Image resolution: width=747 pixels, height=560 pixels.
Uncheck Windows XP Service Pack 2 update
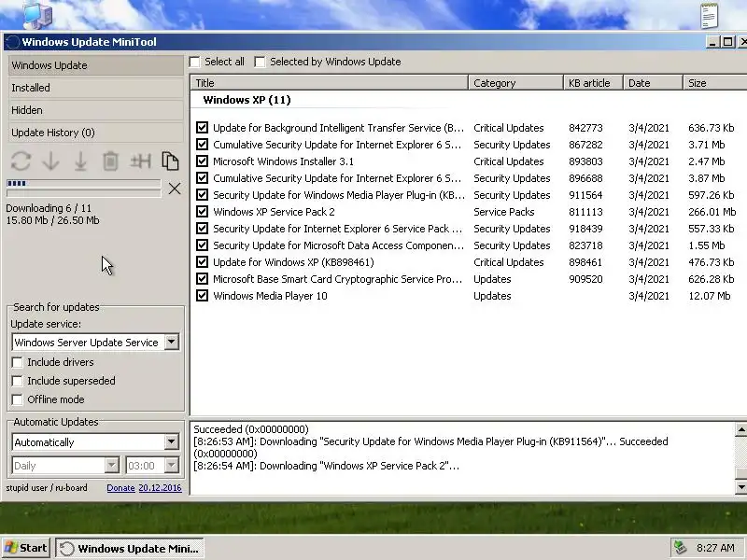(x=202, y=212)
